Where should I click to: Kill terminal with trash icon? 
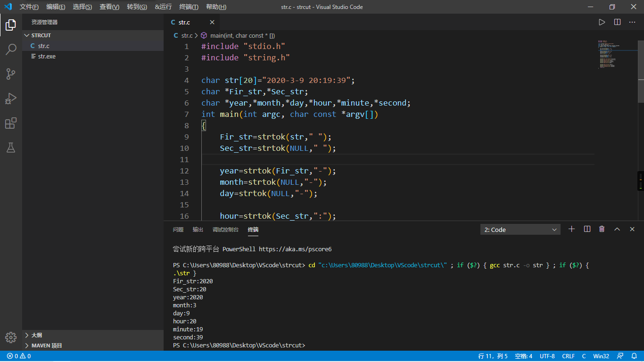pyautogui.click(x=602, y=229)
